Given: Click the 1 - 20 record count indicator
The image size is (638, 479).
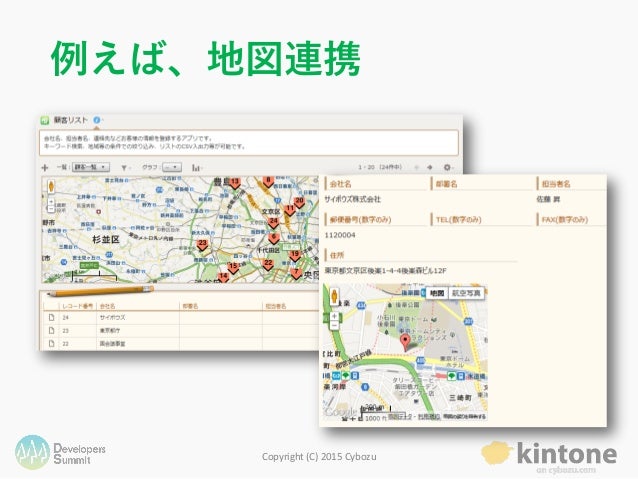Looking at the screenshot, I should pos(380,167).
